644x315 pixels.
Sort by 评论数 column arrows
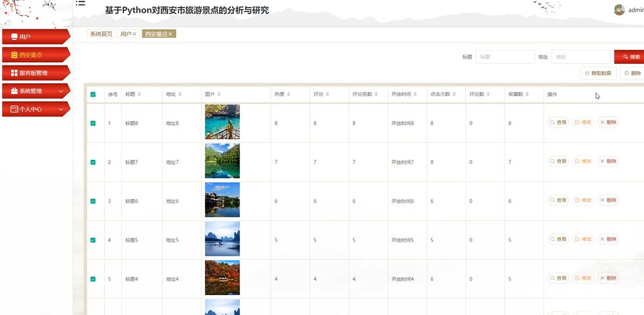[x=488, y=94]
